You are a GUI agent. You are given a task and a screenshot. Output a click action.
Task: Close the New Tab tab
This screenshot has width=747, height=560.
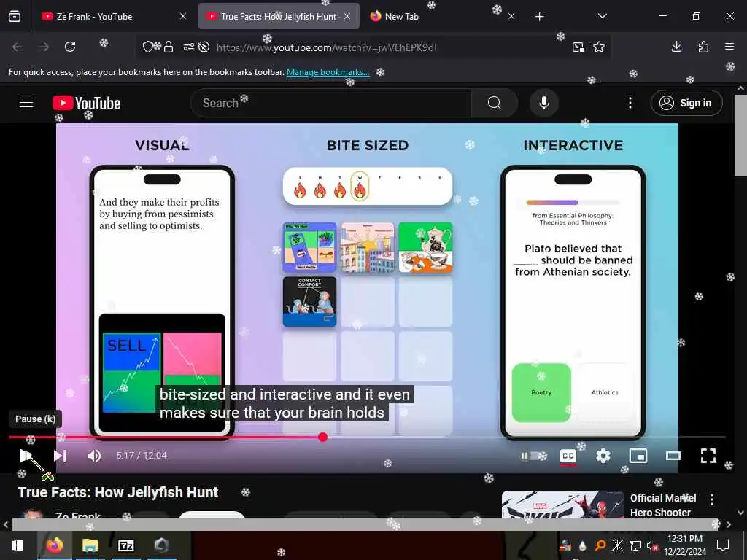(511, 17)
